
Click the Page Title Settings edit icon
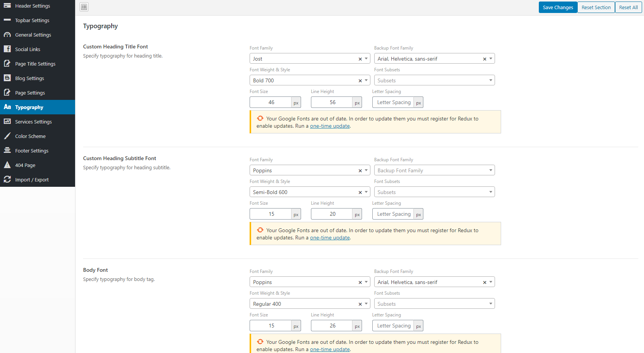pyautogui.click(x=7, y=63)
